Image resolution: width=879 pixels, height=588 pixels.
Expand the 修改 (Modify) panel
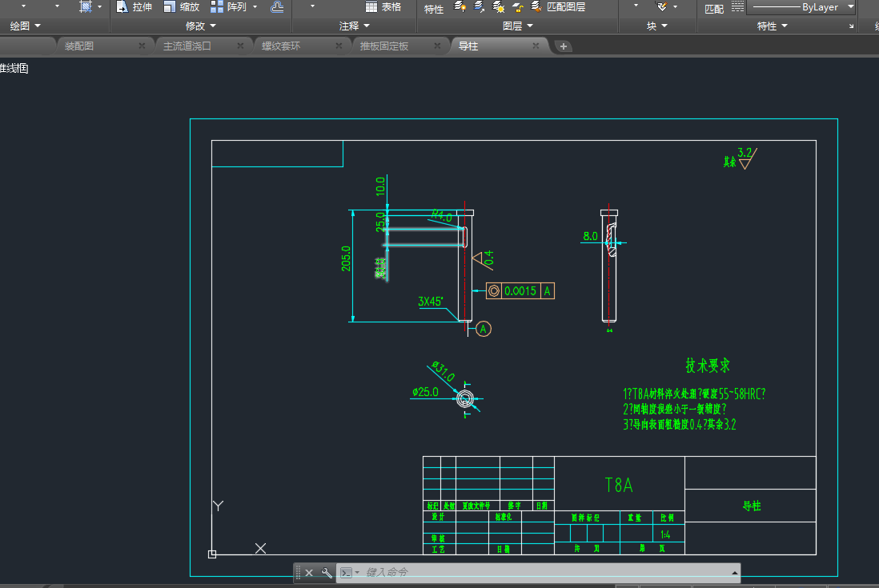tap(201, 26)
